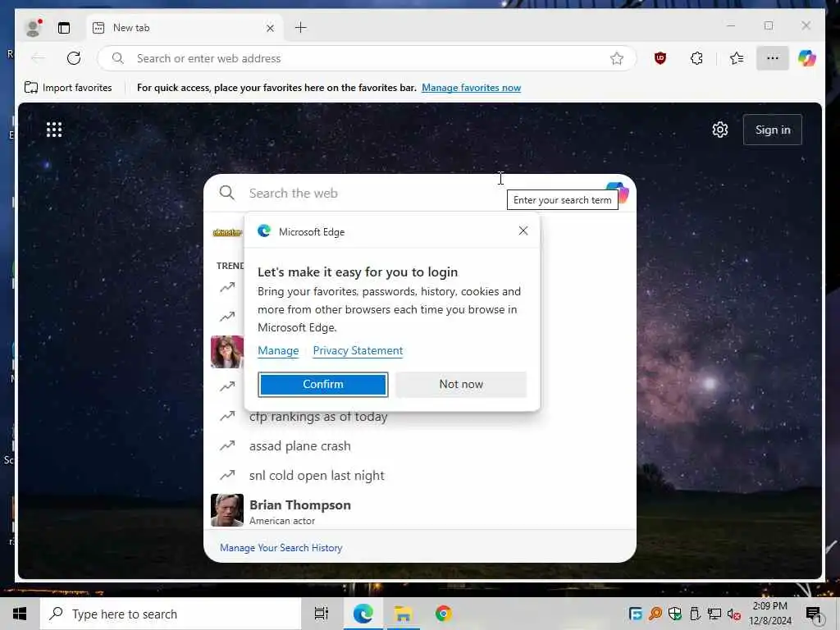Click the blue app tray icon
Image resolution: width=840 pixels, height=630 pixels.
tap(636, 614)
